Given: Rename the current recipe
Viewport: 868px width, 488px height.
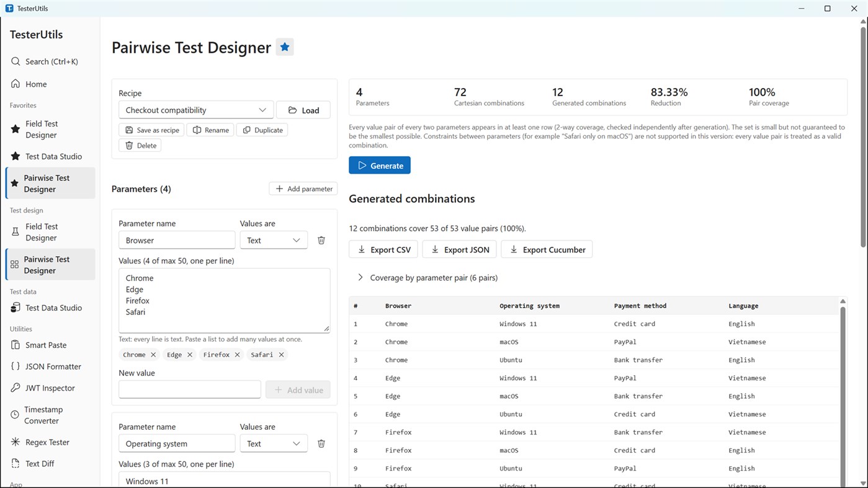Looking at the screenshot, I should tap(210, 130).
